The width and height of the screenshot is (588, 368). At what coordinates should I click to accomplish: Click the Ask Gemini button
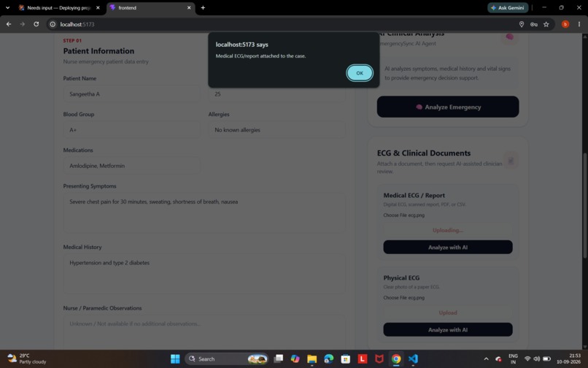point(508,7)
